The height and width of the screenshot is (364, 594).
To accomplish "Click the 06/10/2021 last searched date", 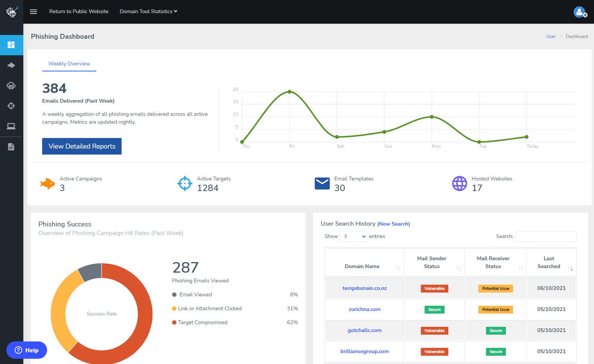I will [x=551, y=288].
